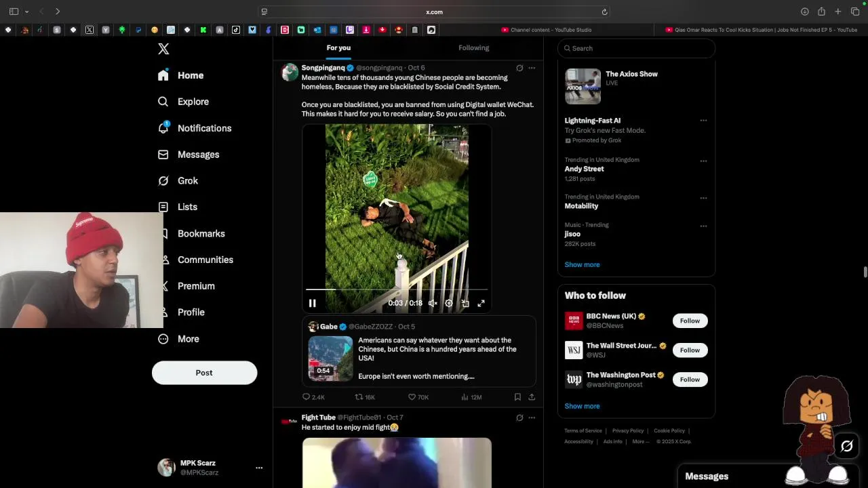Seek on the video progress bar
Image resolution: width=868 pixels, height=488 pixels.
tap(397, 289)
